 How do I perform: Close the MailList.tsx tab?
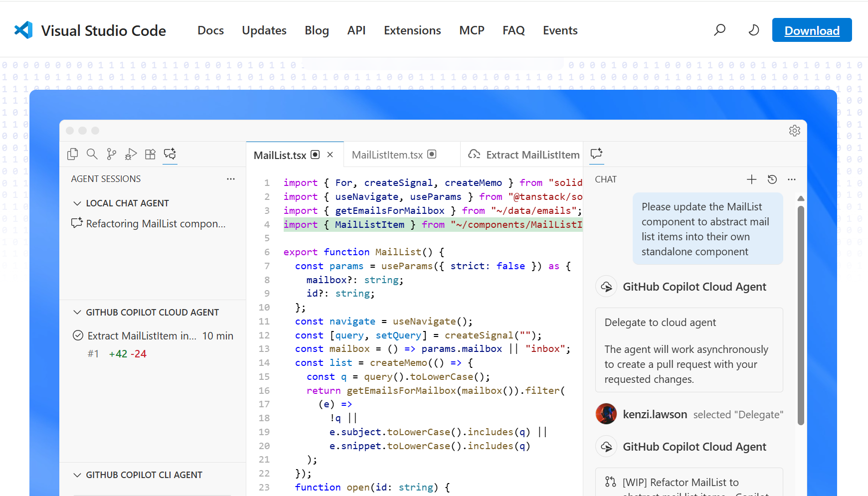tap(330, 155)
